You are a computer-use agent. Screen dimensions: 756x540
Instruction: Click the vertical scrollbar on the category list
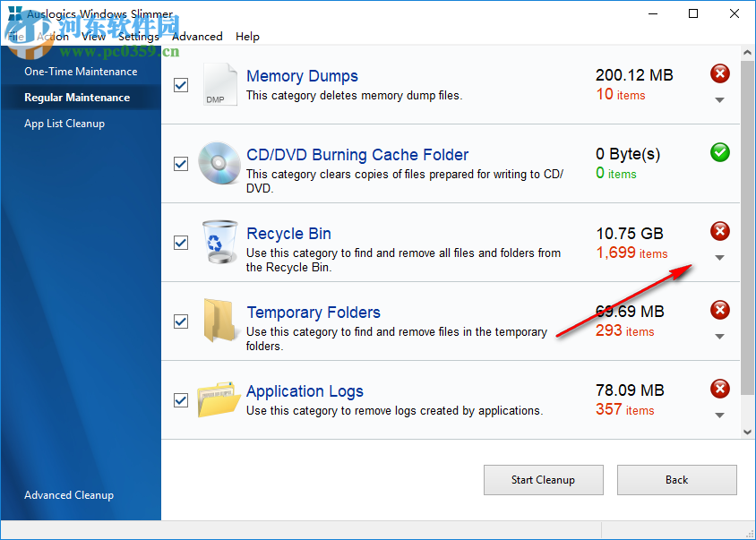(x=749, y=224)
